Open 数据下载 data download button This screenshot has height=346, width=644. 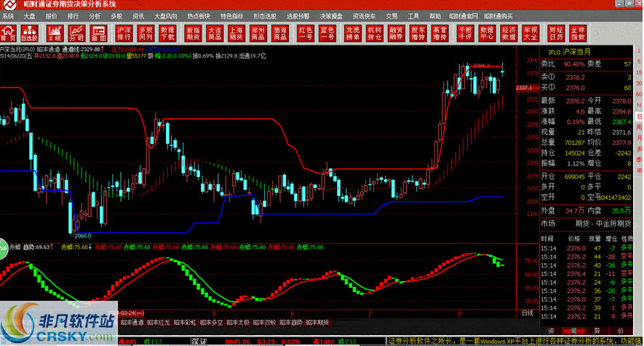click(x=167, y=34)
